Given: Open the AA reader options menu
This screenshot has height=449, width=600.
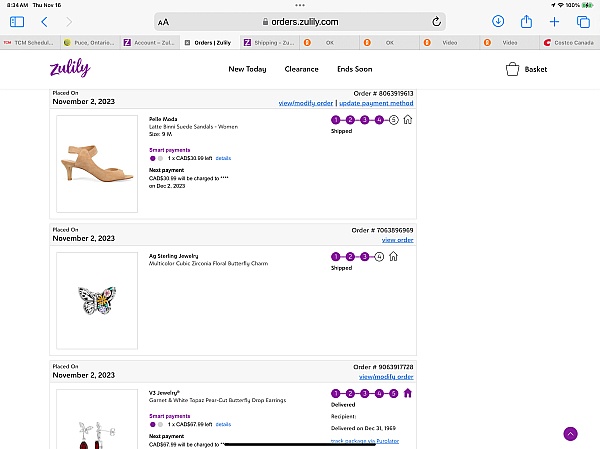Looking at the screenshot, I should (x=163, y=22).
